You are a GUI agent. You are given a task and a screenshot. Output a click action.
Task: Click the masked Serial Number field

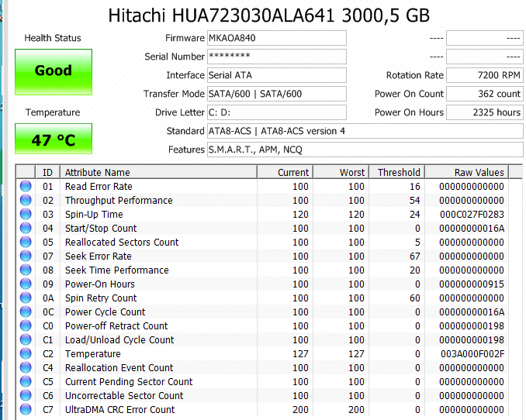coord(277,57)
